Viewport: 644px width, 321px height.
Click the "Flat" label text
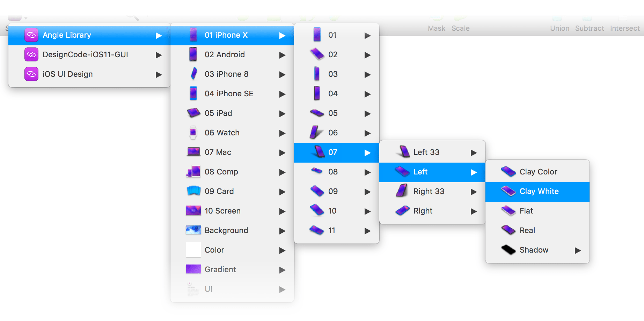(526, 211)
